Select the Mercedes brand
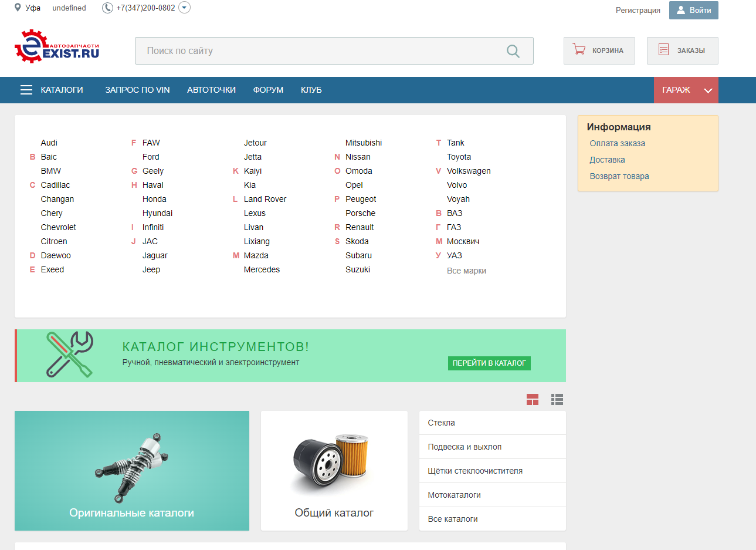The width and height of the screenshot is (756, 550). click(x=262, y=269)
